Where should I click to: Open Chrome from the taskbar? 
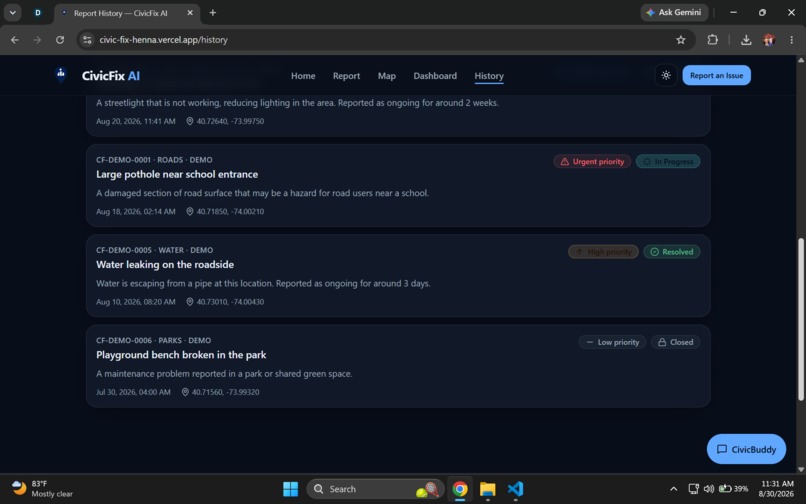click(x=460, y=489)
